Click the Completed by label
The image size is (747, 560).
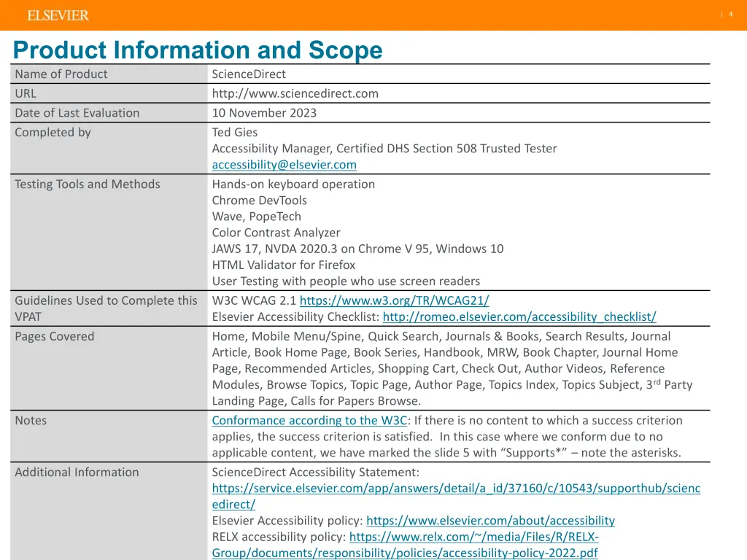53,133
